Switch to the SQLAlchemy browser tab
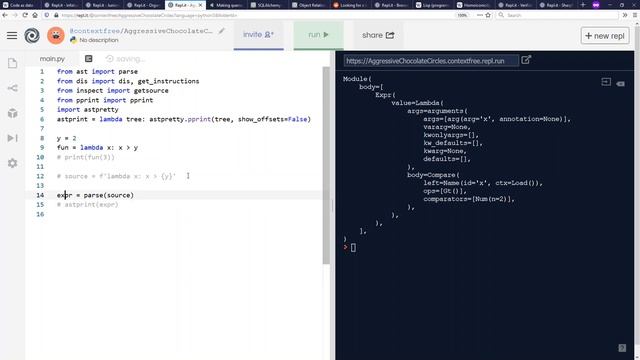The image size is (640, 360). pos(267,5)
